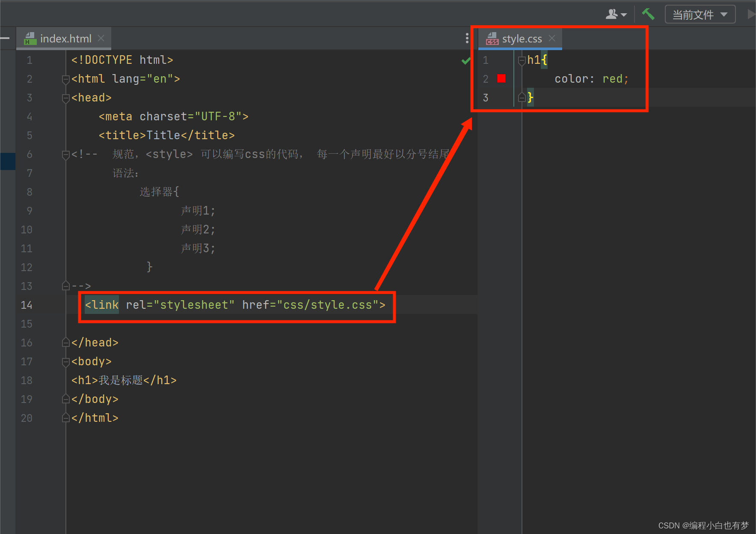Image resolution: width=756 pixels, height=534 pixels.
Task: Run the app via the play icon
Action: (751, 14)
